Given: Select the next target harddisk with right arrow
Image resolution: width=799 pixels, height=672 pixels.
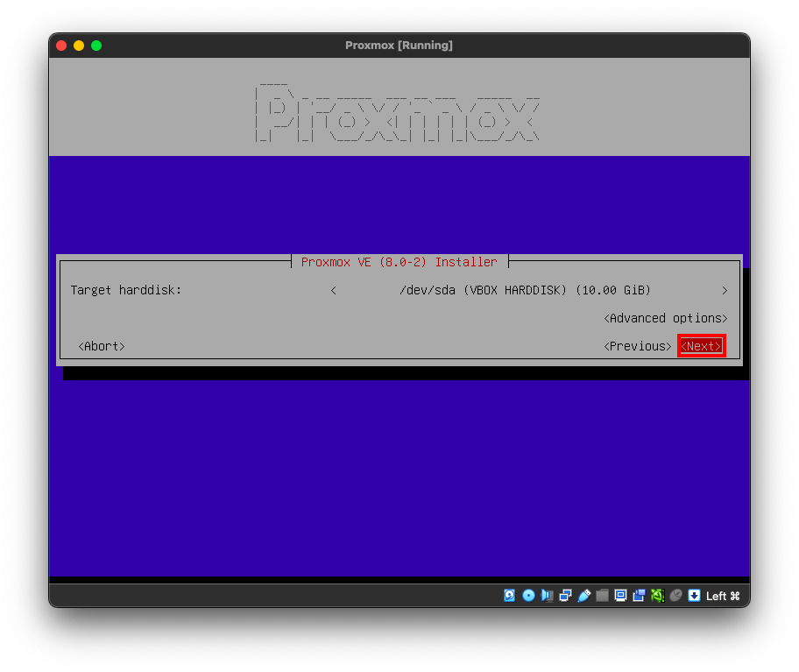Looking at the screenshot, I should click(x=724, y=290).
